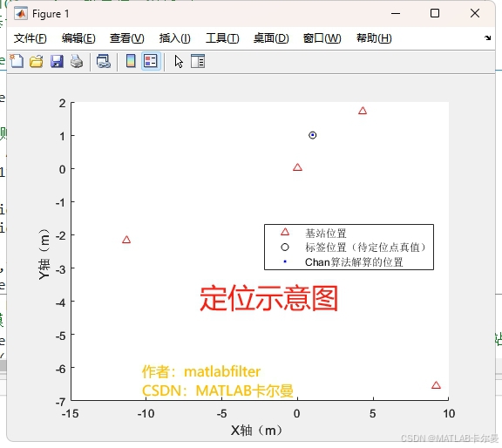502x448 pixels.
Task: Click the 作者：matlabfilter annotation text
Action: pos(201,371)
